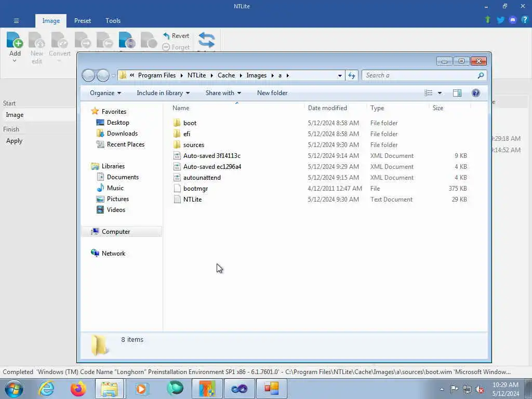Viewport: 532px width, 399px height.
Task: Launch Internet Explorer from taskbar
Action: (46, 389)
